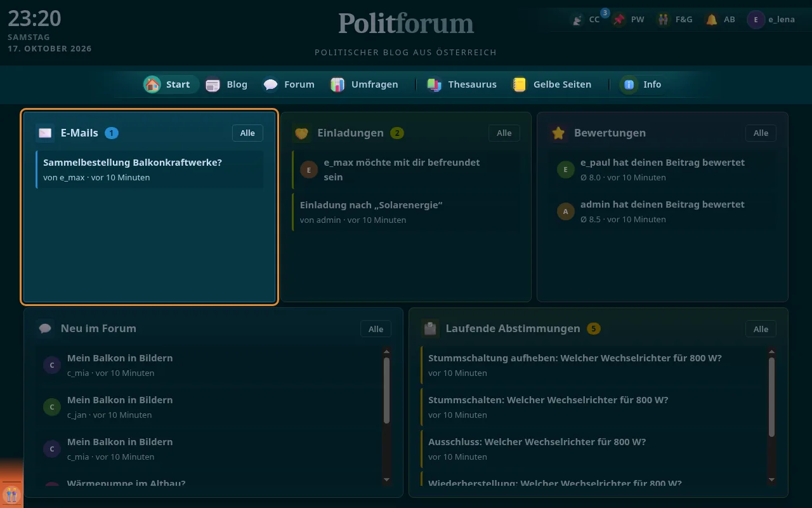Click the Neu im Forum scrollbar down arrow
This screenshot has width=812, height=508.
[x=387, y=479]
